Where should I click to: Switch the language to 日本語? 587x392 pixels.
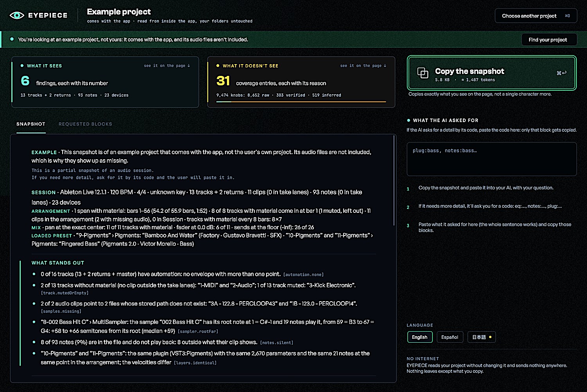[x=481, y=337]
